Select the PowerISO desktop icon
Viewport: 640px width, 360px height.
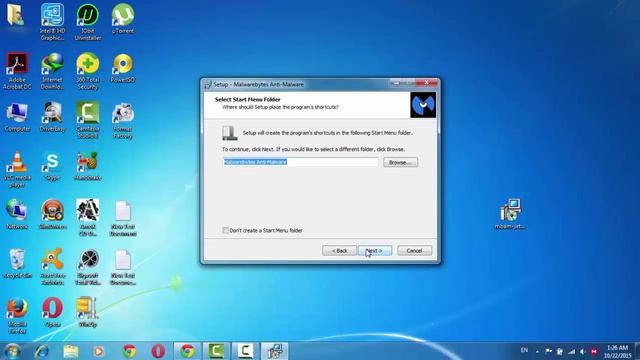click(123, 68)
